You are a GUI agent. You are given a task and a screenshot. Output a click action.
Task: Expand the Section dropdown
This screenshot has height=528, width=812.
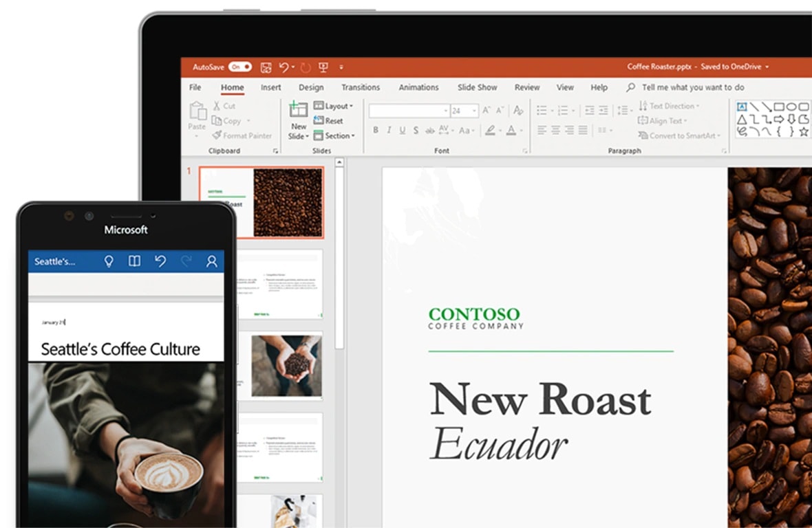pyautogui.click(x=334, y=135)
